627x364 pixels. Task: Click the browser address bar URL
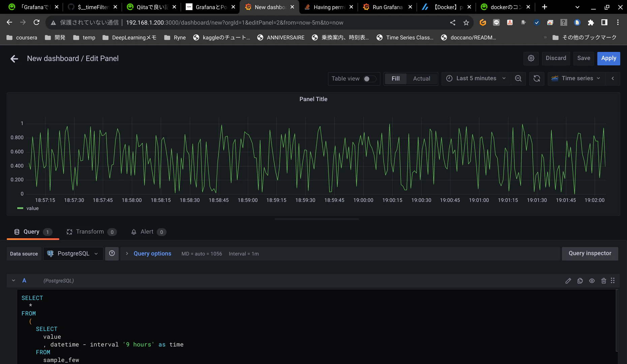[235, 23]
